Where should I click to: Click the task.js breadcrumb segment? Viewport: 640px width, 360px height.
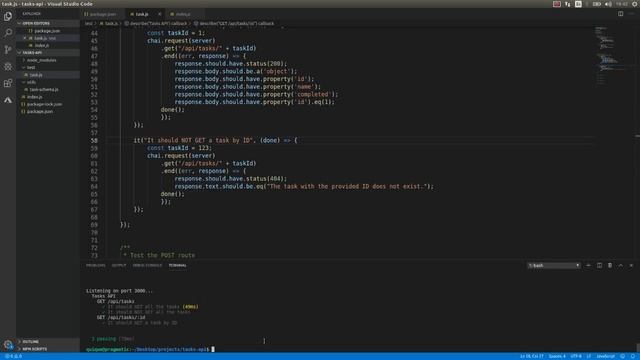coord(109,24)
